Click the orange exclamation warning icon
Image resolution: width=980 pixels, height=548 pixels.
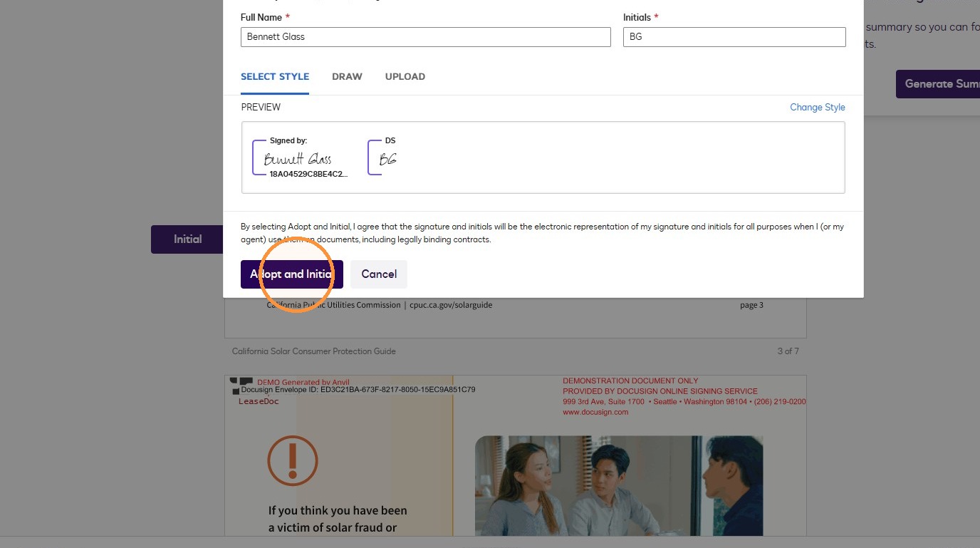pos(292,460)
